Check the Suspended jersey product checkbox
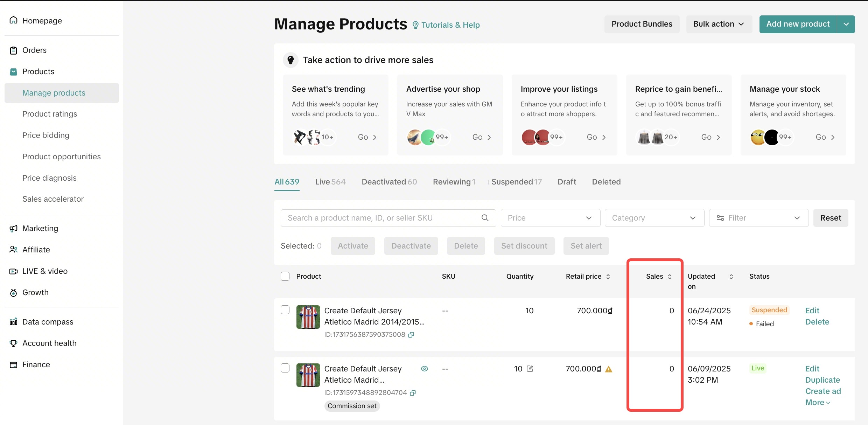Screen dimensions: 868x425 [285, 310]
